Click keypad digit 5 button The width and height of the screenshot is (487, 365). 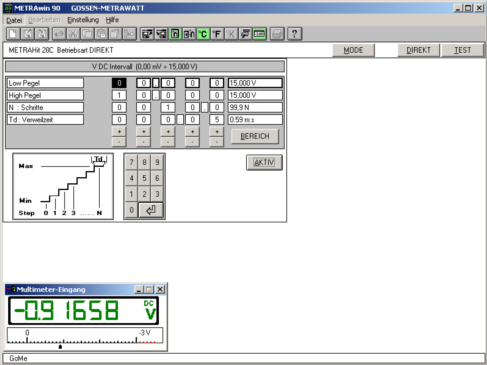pos(144,178)
